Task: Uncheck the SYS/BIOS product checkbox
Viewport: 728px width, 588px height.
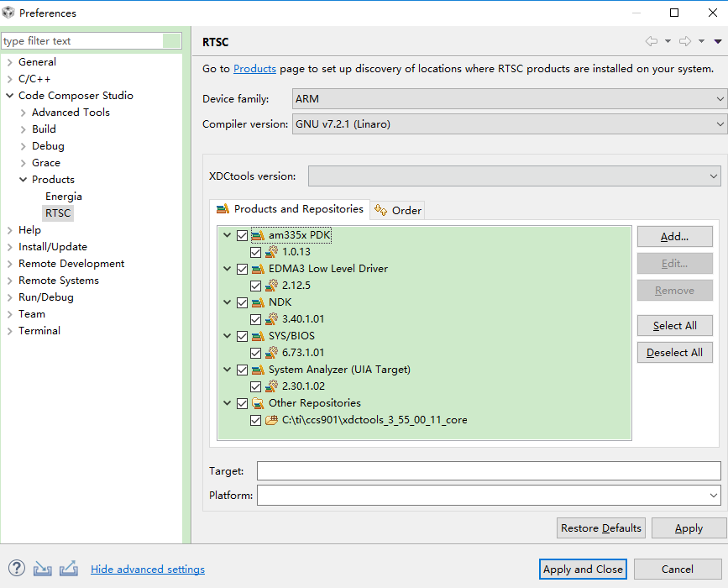Action: 242,336
